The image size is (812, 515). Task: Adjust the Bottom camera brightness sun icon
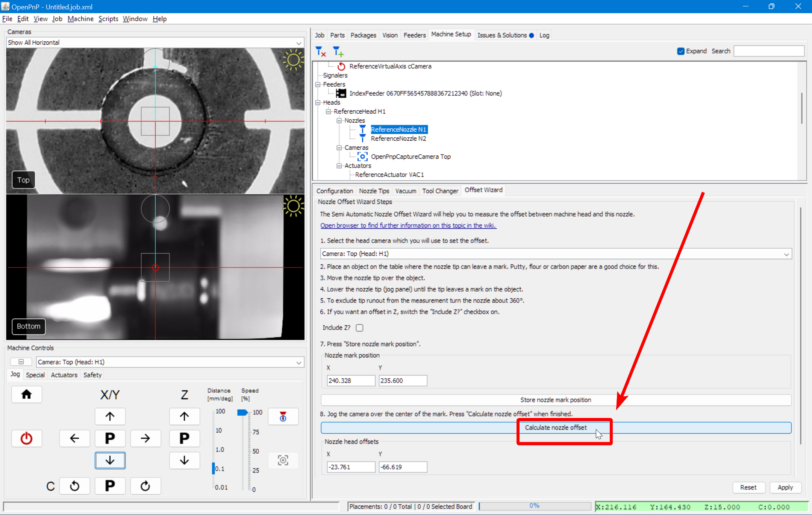(294, 207)
